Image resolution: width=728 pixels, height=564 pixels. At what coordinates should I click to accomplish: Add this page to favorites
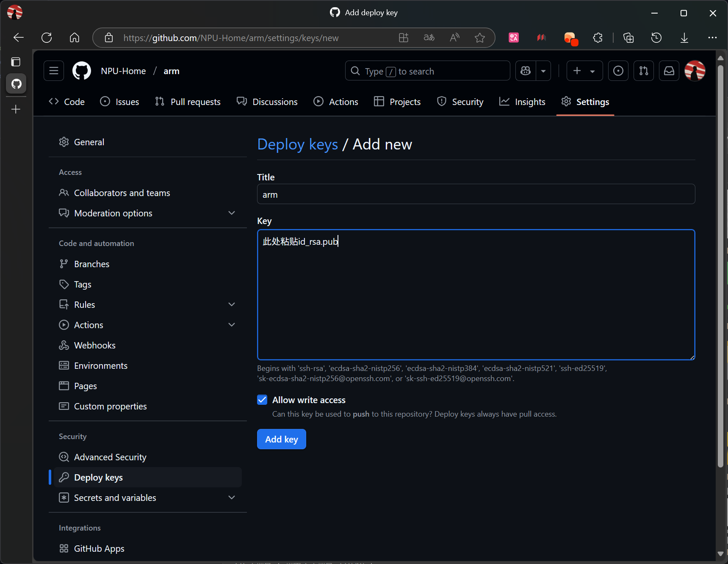coord(480,38)
